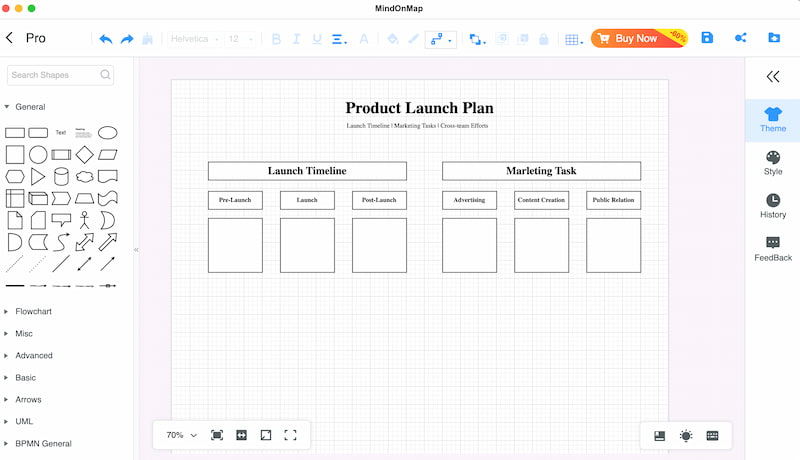Open the FeedBack tab
The height and width of the screenshot is (460, 800).
point(772,249)
